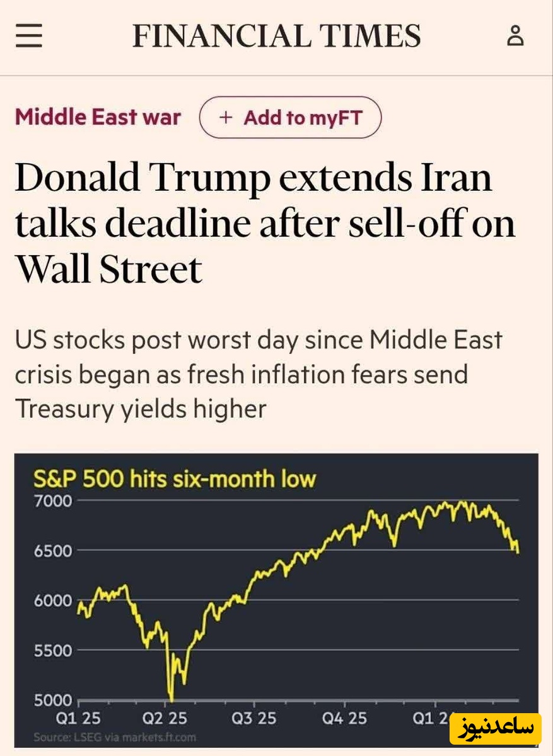Click the 6000 y-axis value
This screenshot has width=553, height=756.
pos(53,601)
